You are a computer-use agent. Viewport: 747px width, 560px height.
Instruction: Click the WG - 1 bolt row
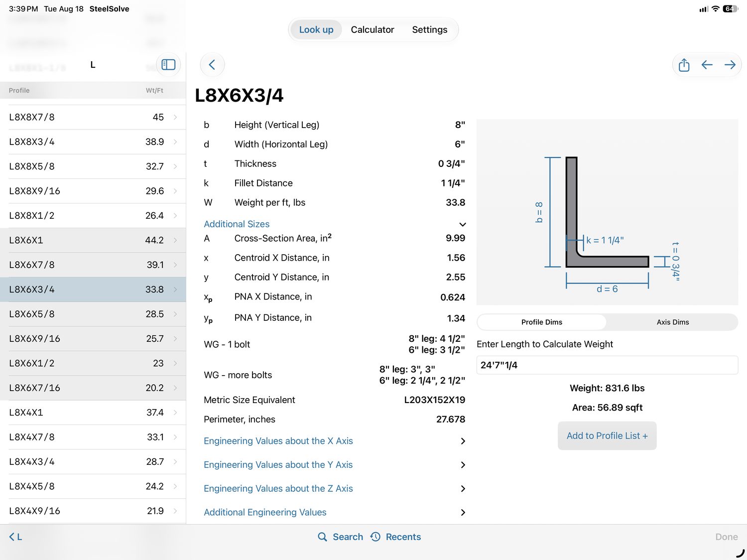pos(334,344)
